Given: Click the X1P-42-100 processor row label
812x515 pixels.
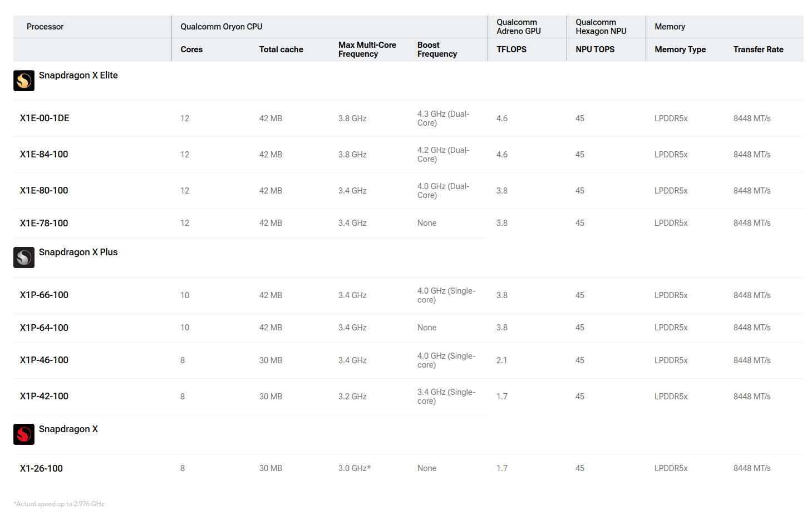Looking at the screenshot, I should 44,397.
